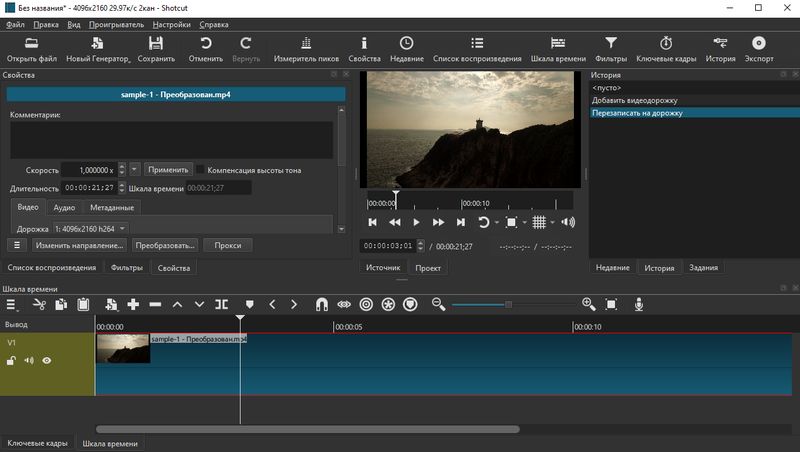The height and width of the screenshot is (452, 800).
Task: Click the Применить speed button
Action: coord(167,170)
